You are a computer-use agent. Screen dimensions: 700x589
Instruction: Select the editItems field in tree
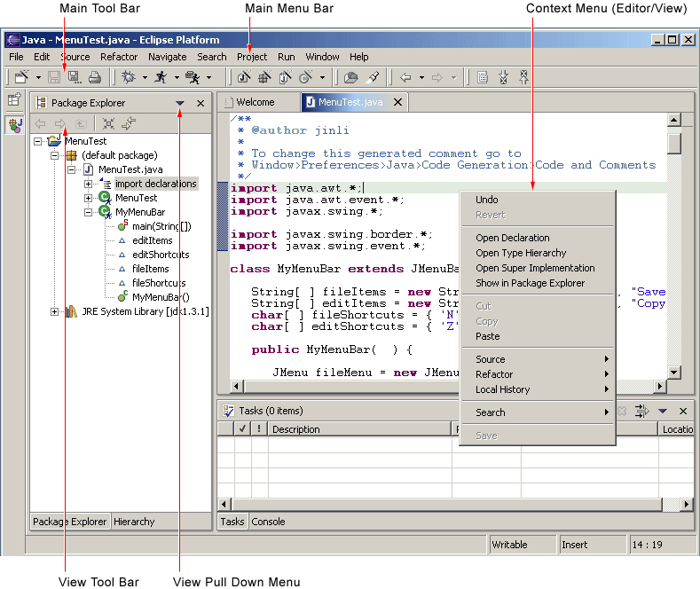[153, 240]
